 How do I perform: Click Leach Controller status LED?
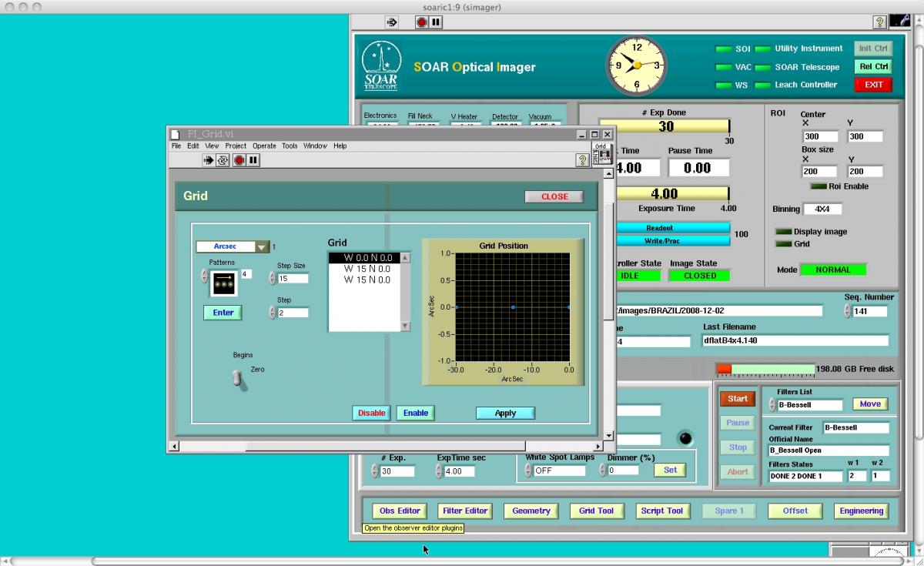click(x=762, y=85)
